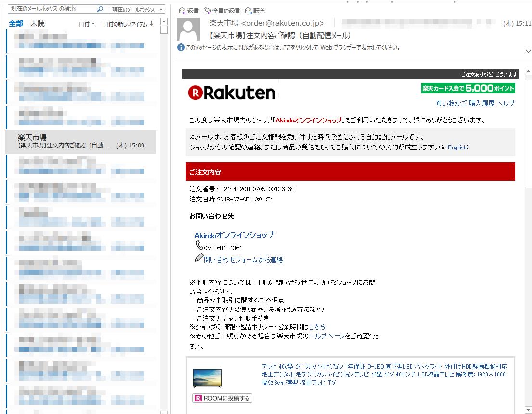Click the red Akindoオンラインショップ link in the greeting

pos(309,120)
